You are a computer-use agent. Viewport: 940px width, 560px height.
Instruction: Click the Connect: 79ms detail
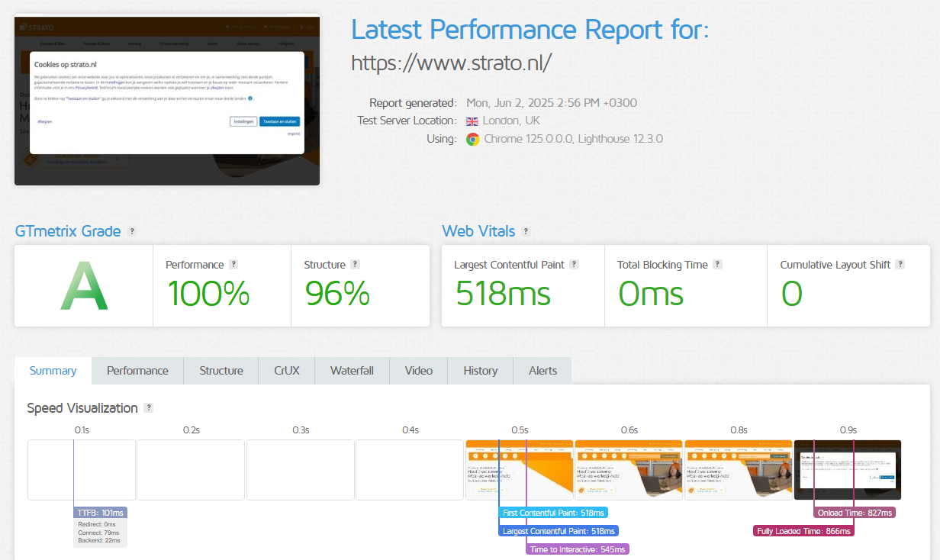[x=98, y=533]
